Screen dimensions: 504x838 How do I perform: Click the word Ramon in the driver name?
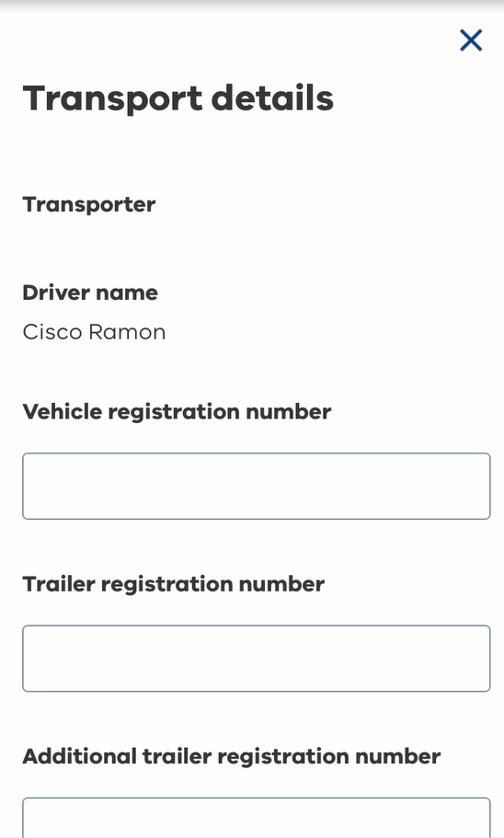[127, 332]
